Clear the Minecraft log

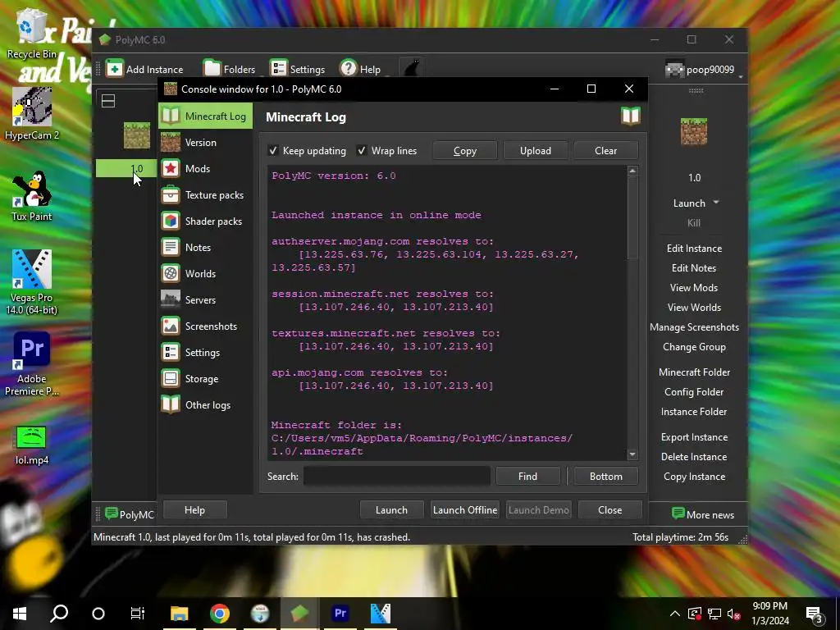point(606,151)
